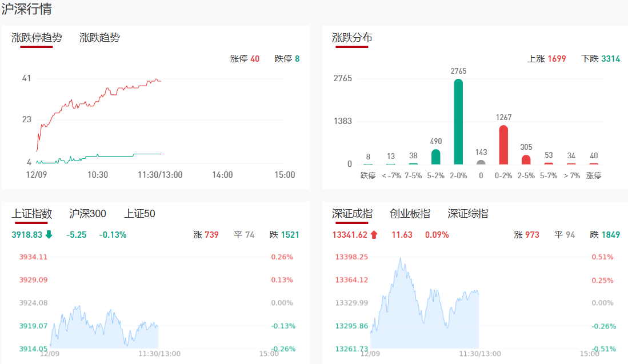Switch to the 创业板指 tab
The width and height of the screenshot is (628, 364).
pyautogui.click(x=410, y=214)
